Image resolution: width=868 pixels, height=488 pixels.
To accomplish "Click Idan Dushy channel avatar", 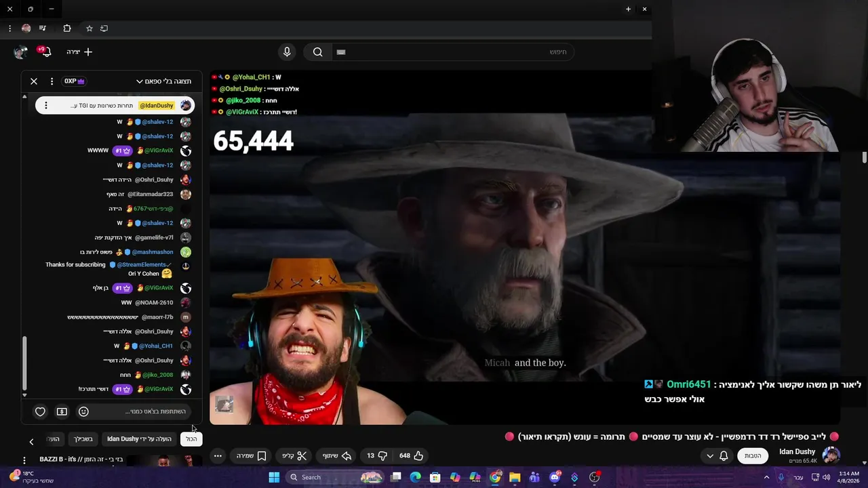I will 831,455.
